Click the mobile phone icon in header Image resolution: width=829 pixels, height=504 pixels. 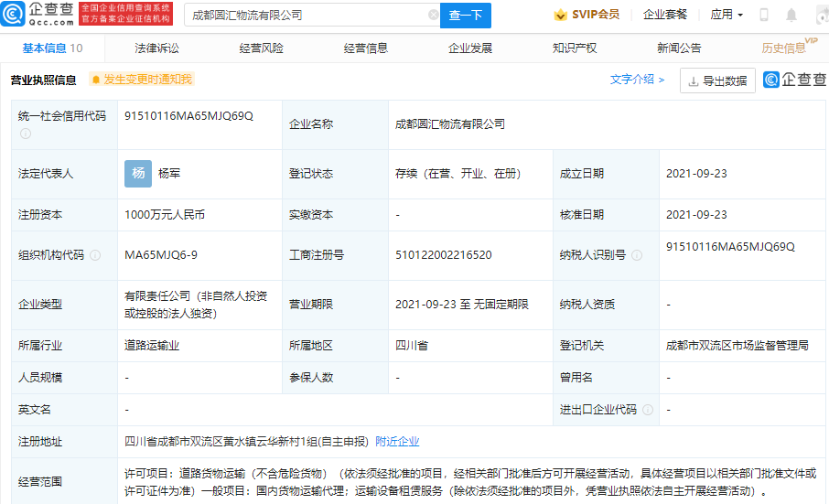764,16
